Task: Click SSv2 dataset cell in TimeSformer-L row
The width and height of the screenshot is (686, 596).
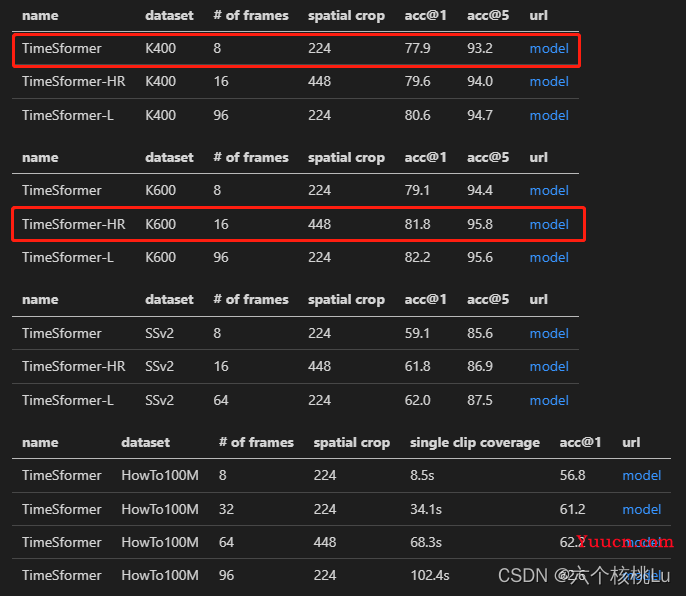Action: (160, 400)
